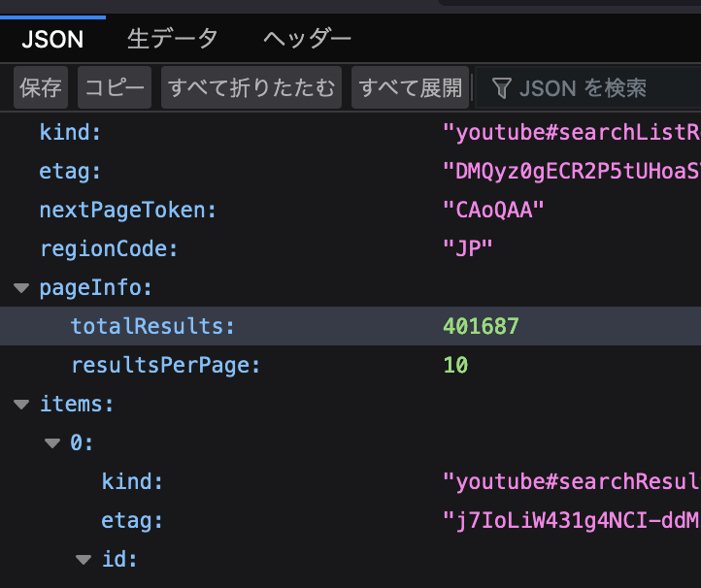The width and height of the screenshot is (701, 588).
Task: Focus the JSON を検索 filter field
Action: tap(588, 88)
